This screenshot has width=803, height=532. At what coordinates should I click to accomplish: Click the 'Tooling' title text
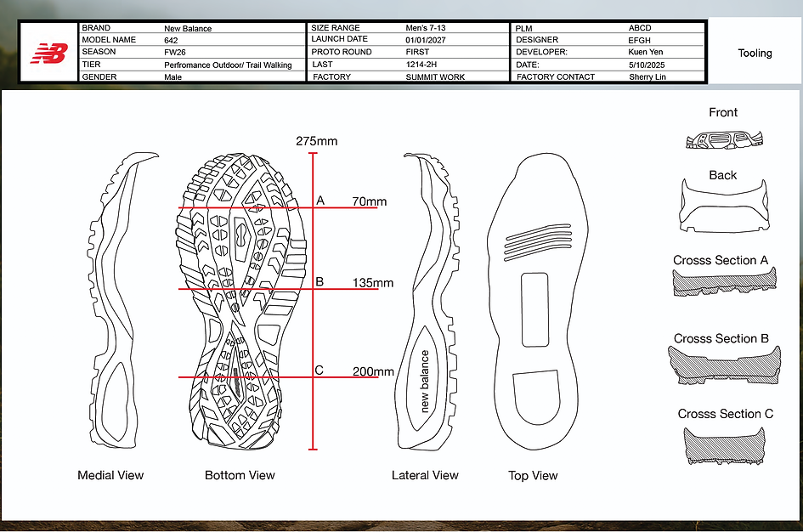(755, 54)
